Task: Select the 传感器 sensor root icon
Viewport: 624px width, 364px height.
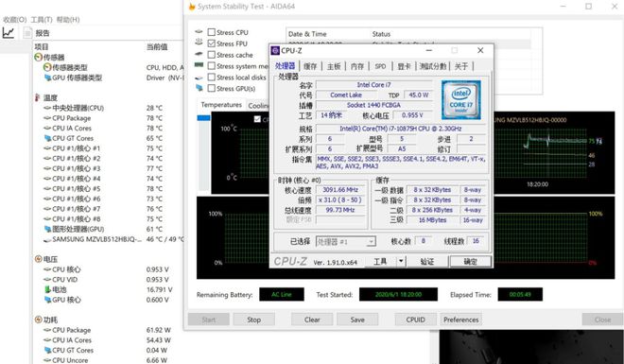Action: click(x=38, y=58)
